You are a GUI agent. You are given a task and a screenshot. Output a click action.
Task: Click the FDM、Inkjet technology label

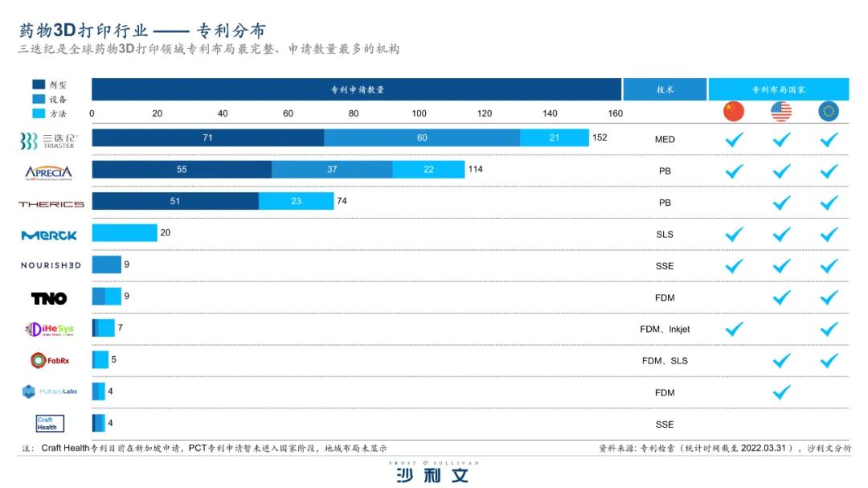(x=665, y=329)
